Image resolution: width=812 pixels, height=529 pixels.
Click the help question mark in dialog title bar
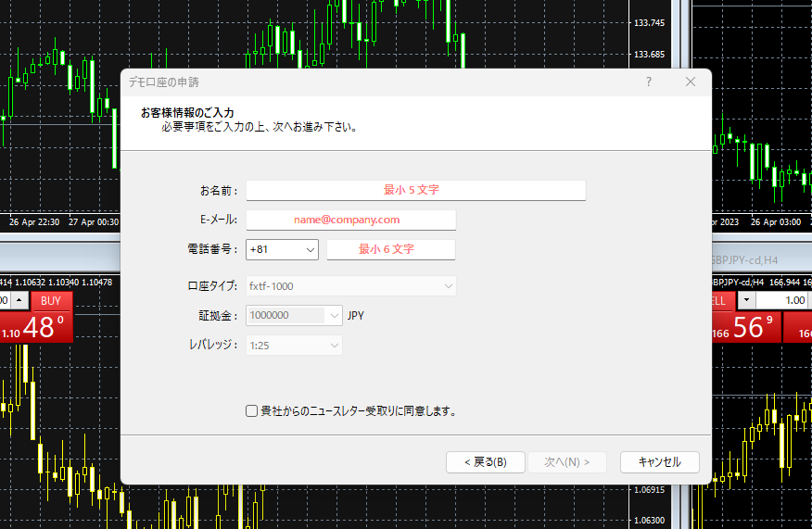point(649,82)
